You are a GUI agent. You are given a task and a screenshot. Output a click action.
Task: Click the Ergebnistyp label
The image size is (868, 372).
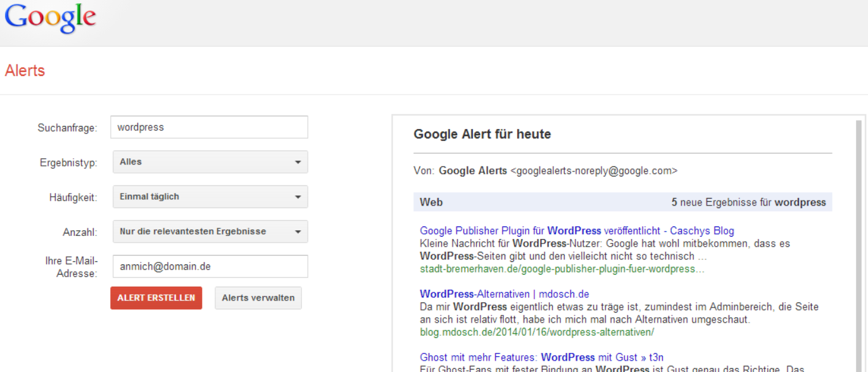coord(68,163)
